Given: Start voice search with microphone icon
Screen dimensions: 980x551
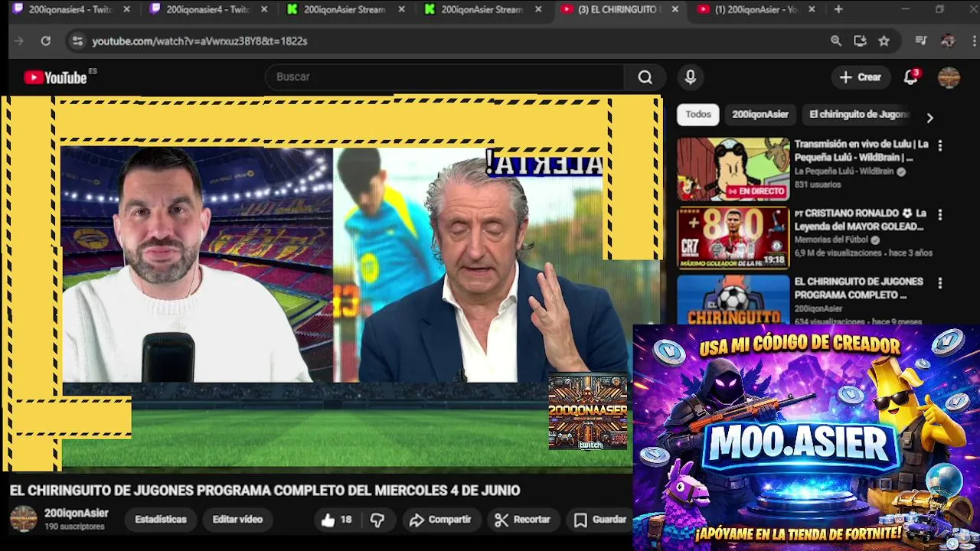Looking at the screenshot, I should pos(691,77).
